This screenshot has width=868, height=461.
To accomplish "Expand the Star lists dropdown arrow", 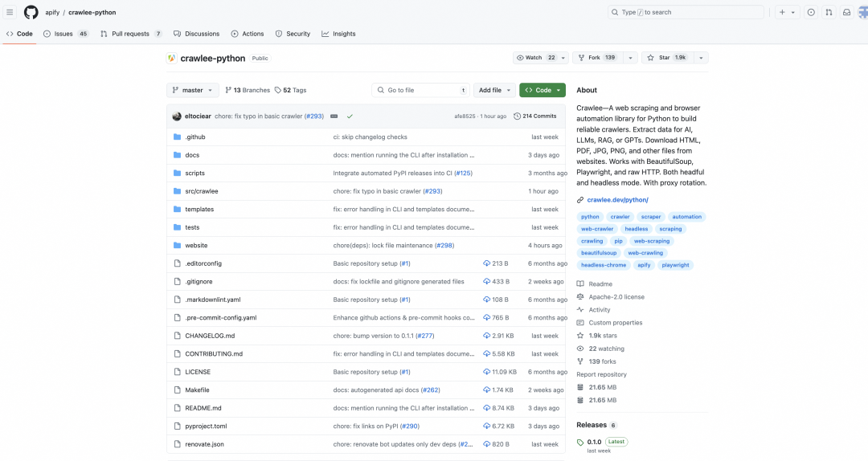I will 701,58.
